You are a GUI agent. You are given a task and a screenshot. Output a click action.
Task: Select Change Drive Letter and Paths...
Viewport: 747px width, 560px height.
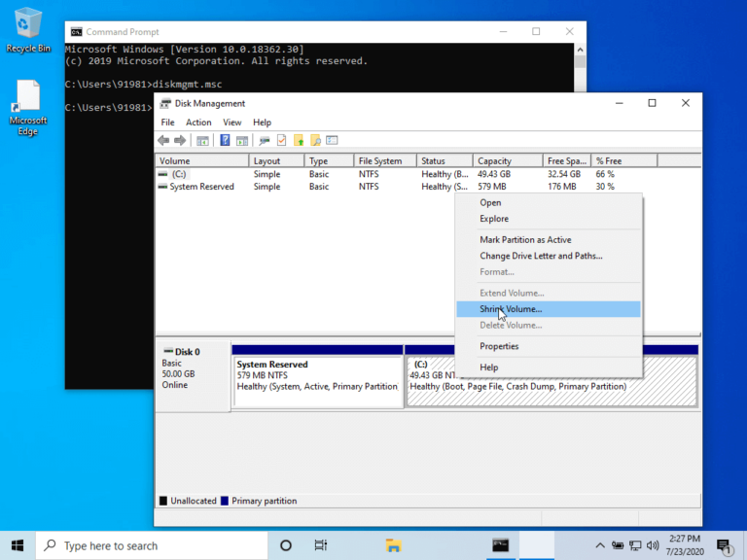coord(541,256)
